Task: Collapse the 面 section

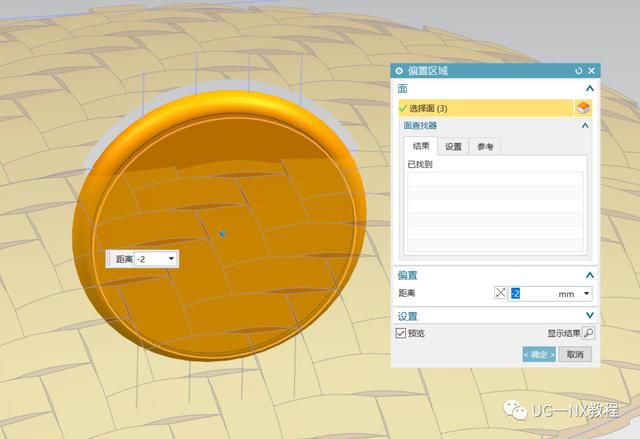Action: pyautogui.click(x=589, y=89)
